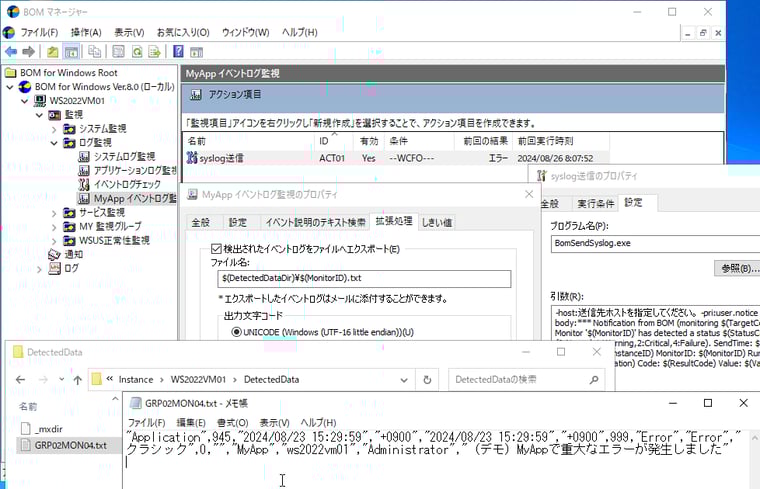The width and height of the screenshot is (760, 489).
Task: Click the _mxdir file icon in Explorer
Action: click(26, 429)
